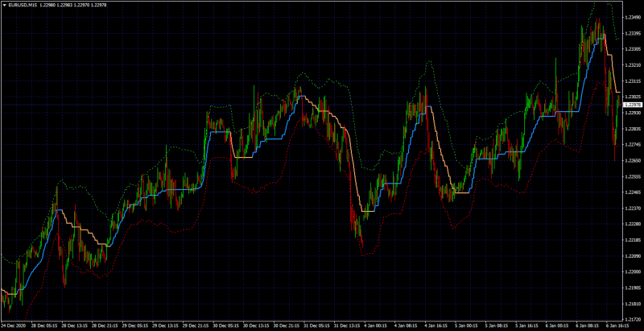Screen dimensions: 644x331
Task: Click the 1.22000 price on the scale
Action: coord(632,271)
